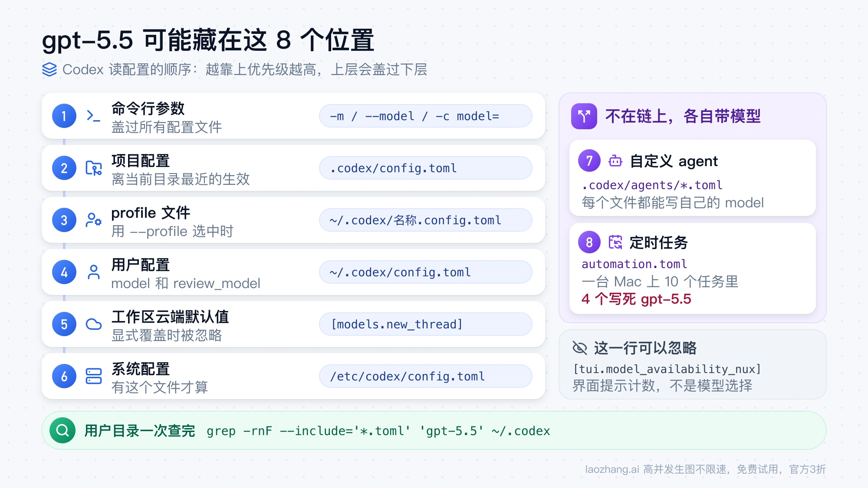Click the ~/.codex/名称.config.toml pill
868x488 pixels.
[425, 220]
